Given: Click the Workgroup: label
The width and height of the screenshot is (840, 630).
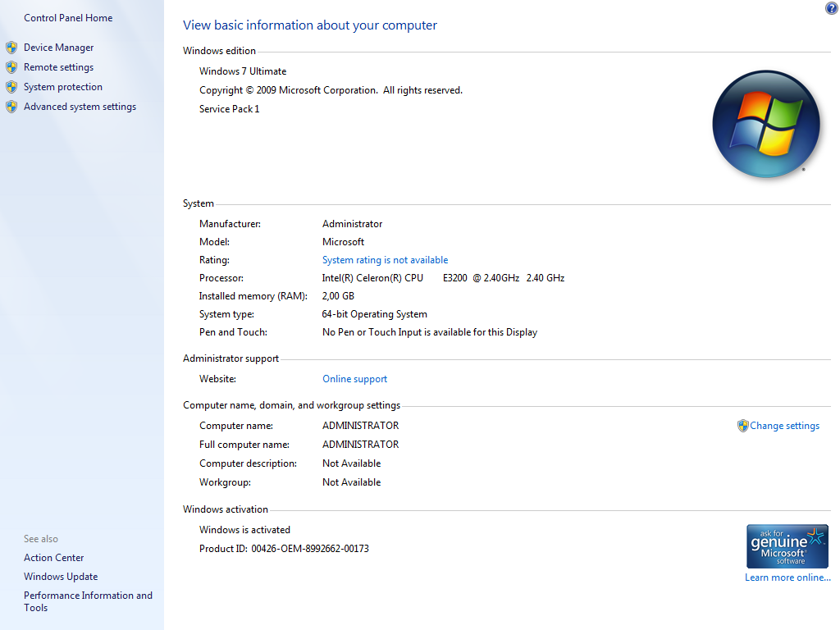Looking at the screenshot, I should [225, 482].
